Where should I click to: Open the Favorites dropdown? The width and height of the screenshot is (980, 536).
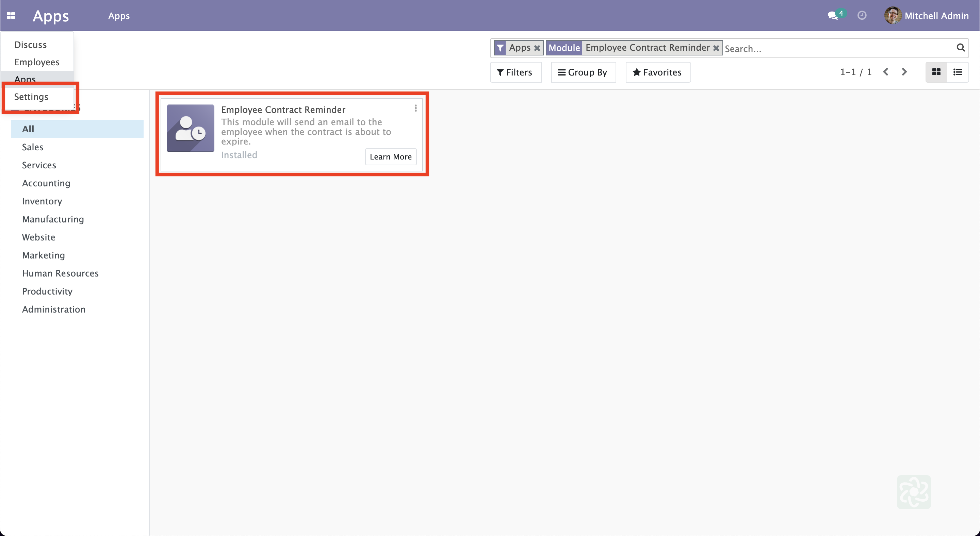(x=657, y=72)
